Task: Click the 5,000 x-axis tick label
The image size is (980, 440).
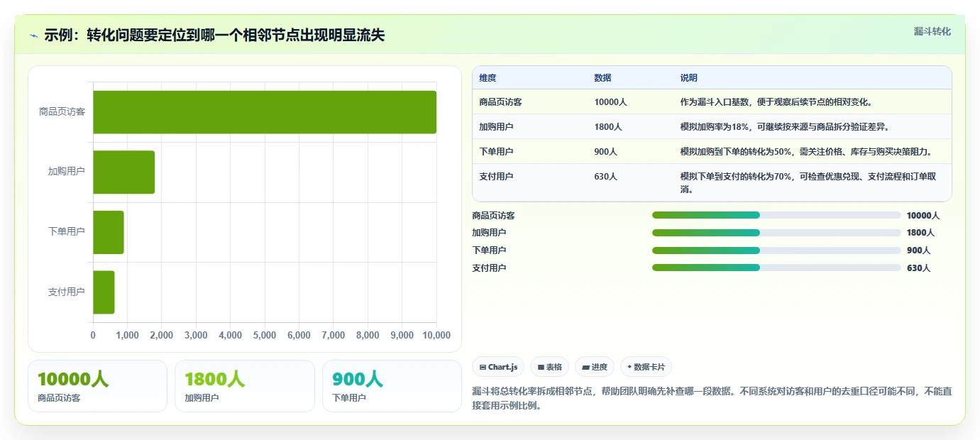Action: tap(265, 336)
